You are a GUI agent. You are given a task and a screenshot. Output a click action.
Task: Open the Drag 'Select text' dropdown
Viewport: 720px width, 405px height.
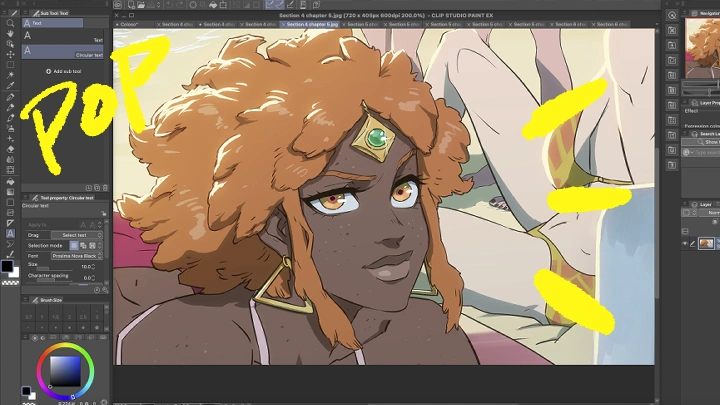click(76, 235)
